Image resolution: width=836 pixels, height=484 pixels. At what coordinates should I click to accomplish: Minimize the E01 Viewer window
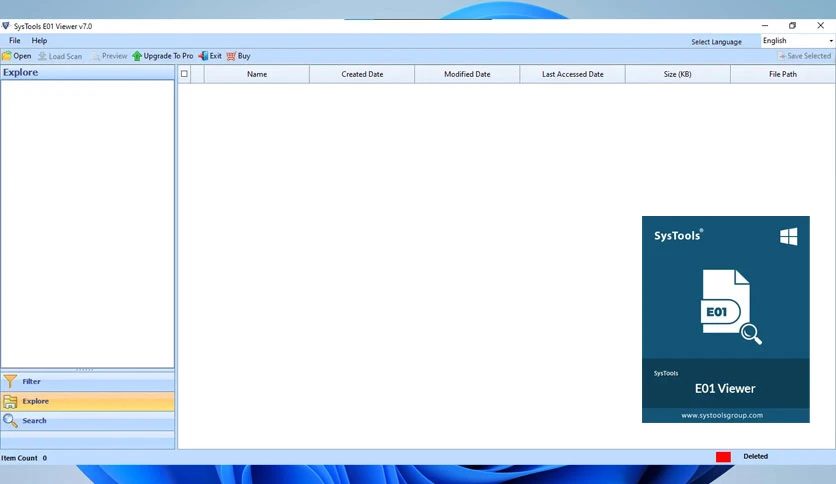point(765,26)
